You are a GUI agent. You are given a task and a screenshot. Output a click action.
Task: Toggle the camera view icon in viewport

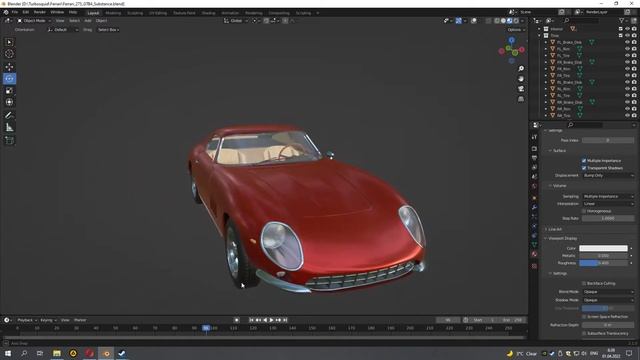click(x=521, y=89)
